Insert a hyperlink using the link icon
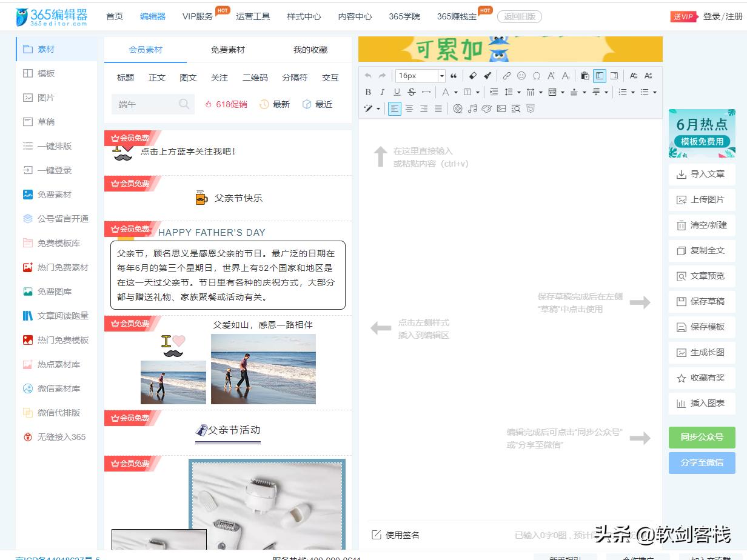747x560 pixels. click(x=507, y=76)
